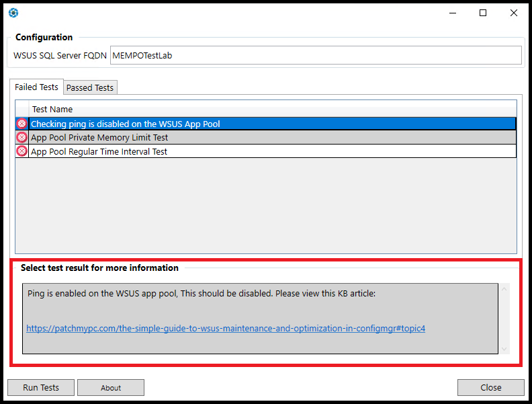
Task: Click the WSUS SQL Server FQDN text field
Action: [315, 56]
